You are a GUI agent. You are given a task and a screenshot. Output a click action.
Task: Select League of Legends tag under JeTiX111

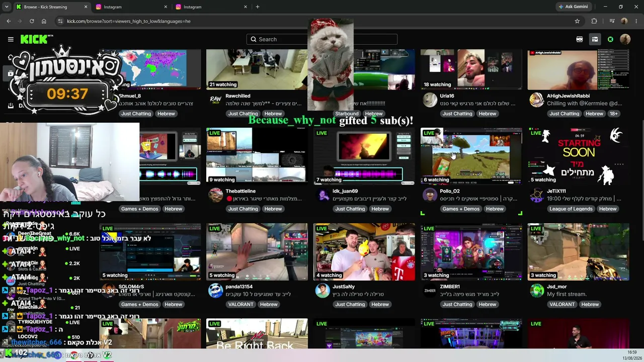click(x=571, y=209)
